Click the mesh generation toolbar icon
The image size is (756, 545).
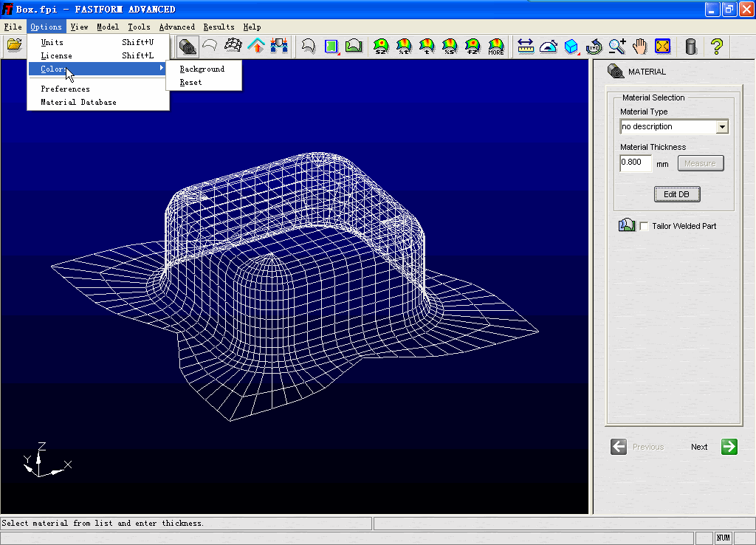tap(233, 47)
